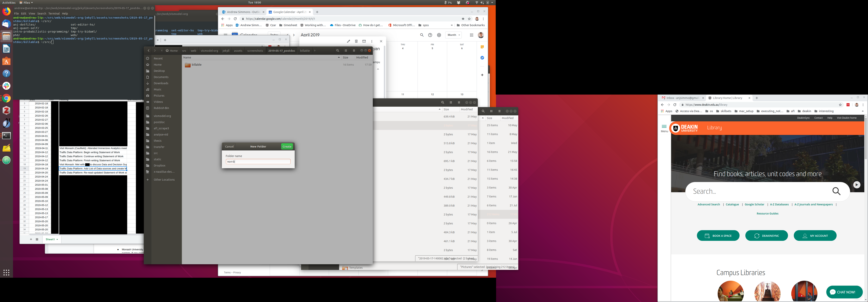Click the green Create button
This screenshot has width=868, height=302.
(287, 147)
